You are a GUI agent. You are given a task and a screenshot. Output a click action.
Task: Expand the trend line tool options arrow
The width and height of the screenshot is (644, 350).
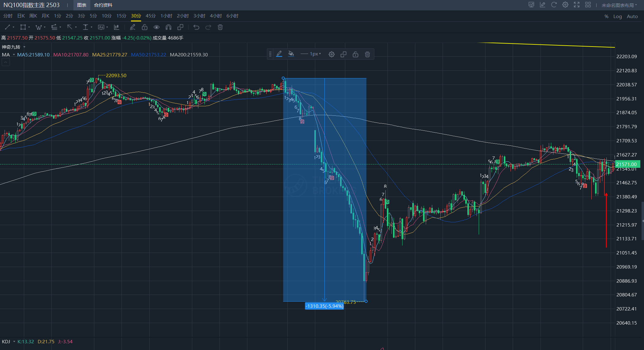(13, 27)
